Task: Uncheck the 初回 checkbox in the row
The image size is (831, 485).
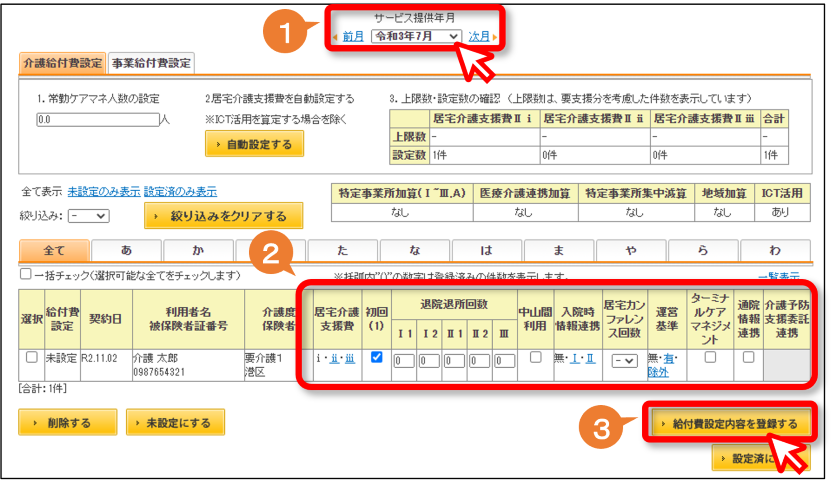Action: (376, 357)
